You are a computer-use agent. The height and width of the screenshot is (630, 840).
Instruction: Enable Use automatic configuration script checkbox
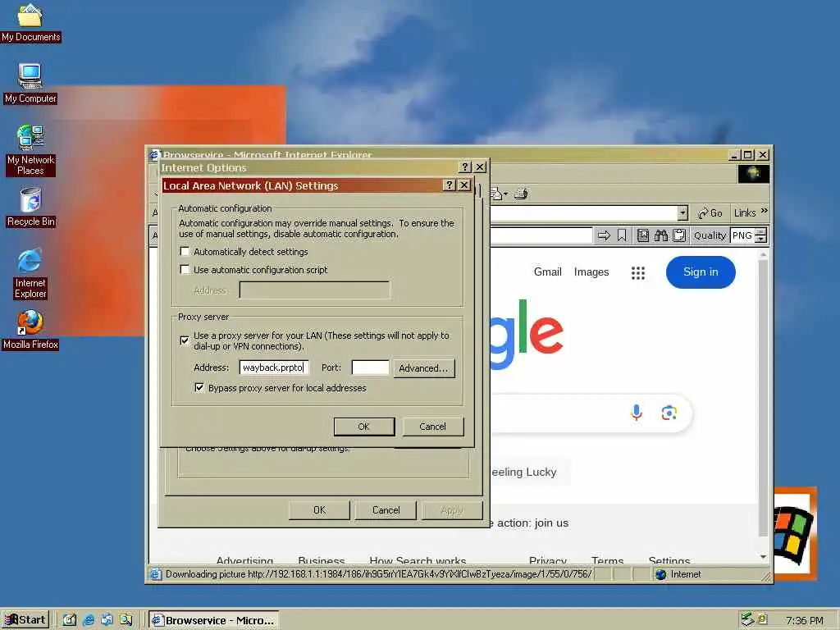point(185,269)
